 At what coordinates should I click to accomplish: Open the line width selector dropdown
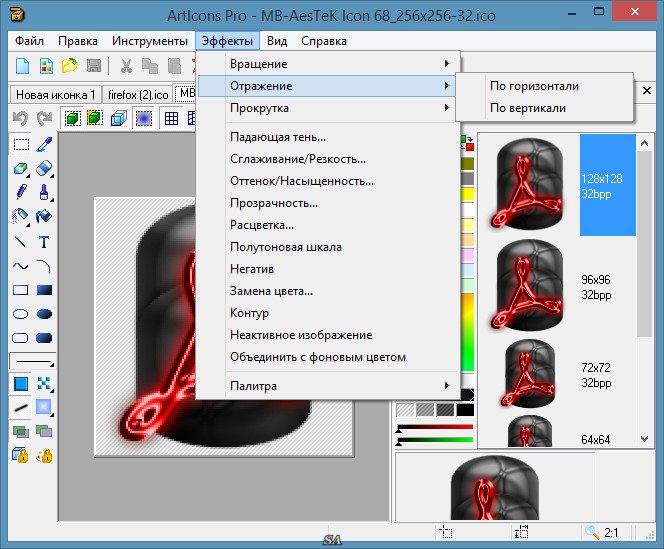coord(33,361)
